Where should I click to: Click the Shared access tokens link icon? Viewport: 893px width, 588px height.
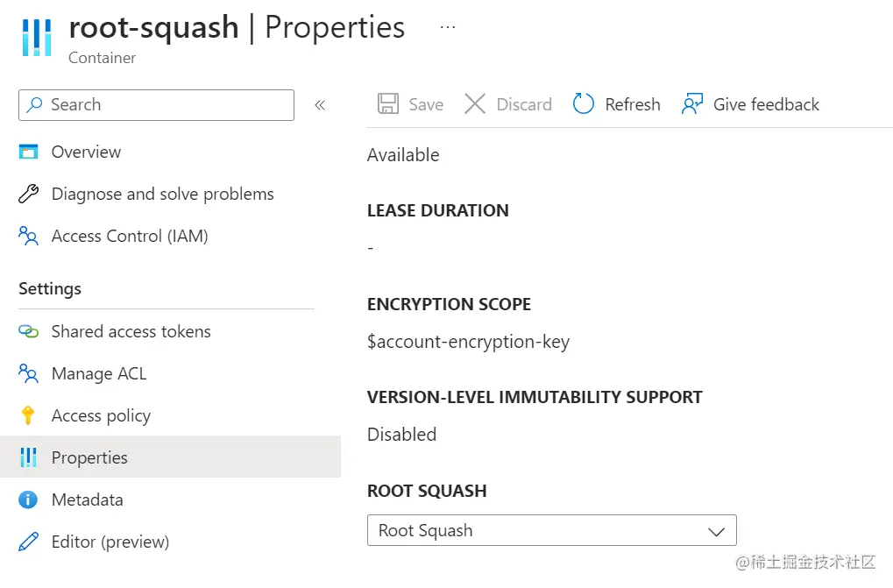click(29, 331)
